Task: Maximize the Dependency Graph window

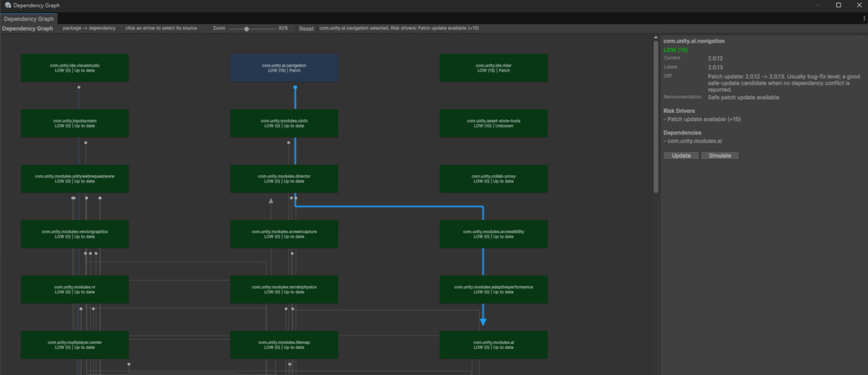Action: coord(838,5)
